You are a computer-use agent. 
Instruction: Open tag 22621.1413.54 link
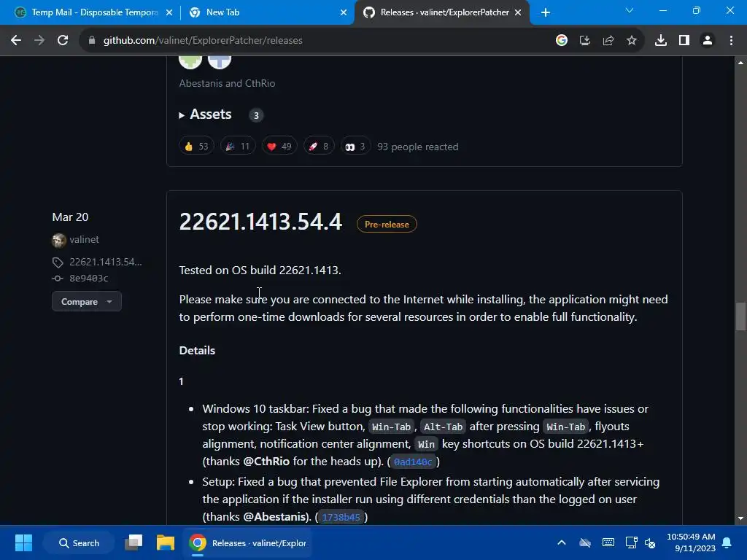pyautogui.click(x=106, y=262)
